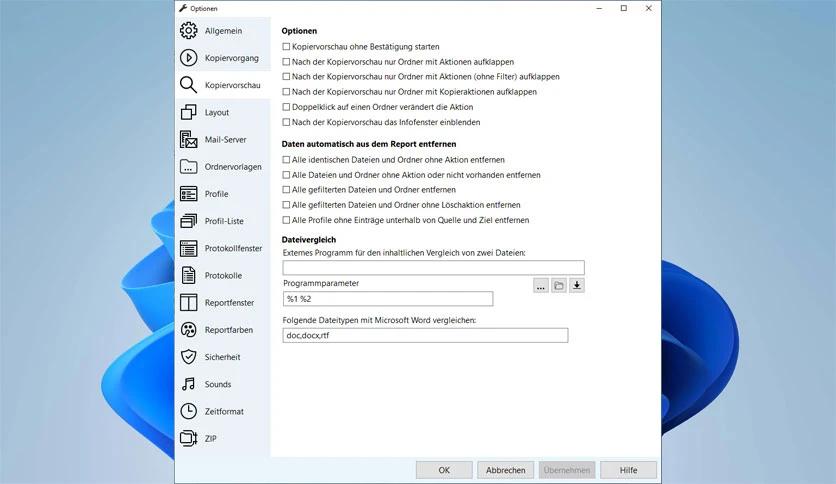Enable 'nur Ordner mit Kopieraktionen aufklappen'
This screenshot has width=836, height=484.
(286, 92)
